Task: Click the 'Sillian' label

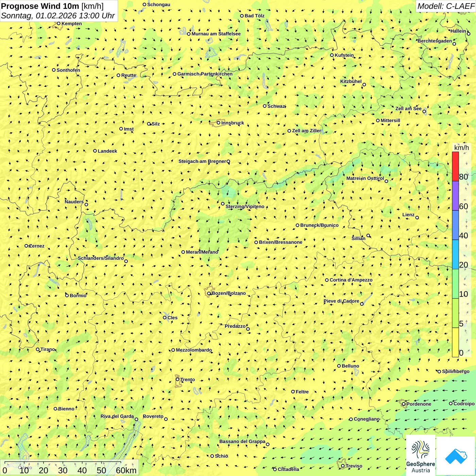Action: tap(359, 238)
